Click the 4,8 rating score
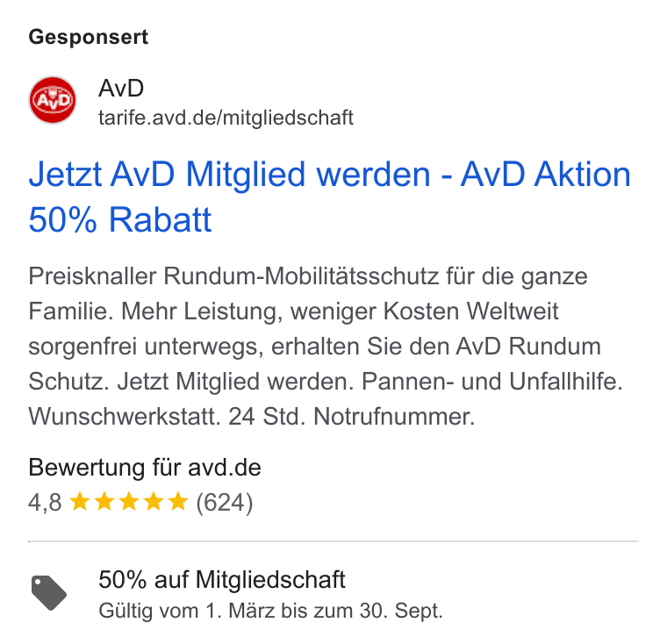Viewport: 667px width, 644px height. 45,503
